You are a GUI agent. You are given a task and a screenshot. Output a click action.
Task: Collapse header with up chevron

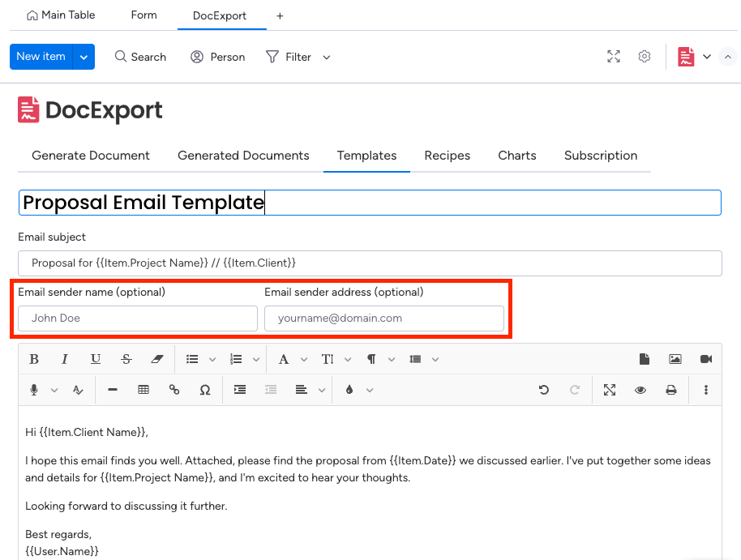pyautogui.click(x=728, y=57)
